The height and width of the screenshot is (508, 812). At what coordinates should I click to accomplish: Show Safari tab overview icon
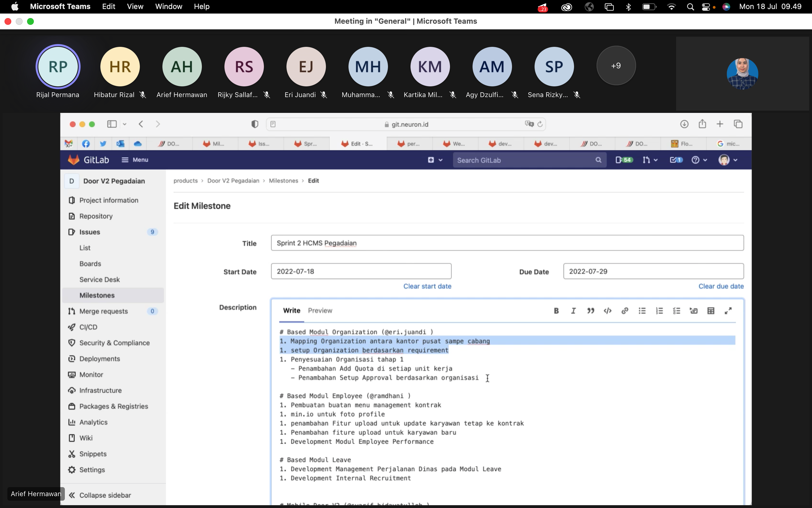click(738, 124)
